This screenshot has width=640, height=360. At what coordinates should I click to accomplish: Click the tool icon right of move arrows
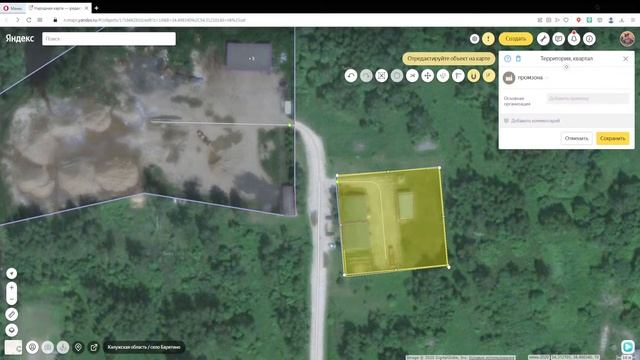[x=443, y=76]
